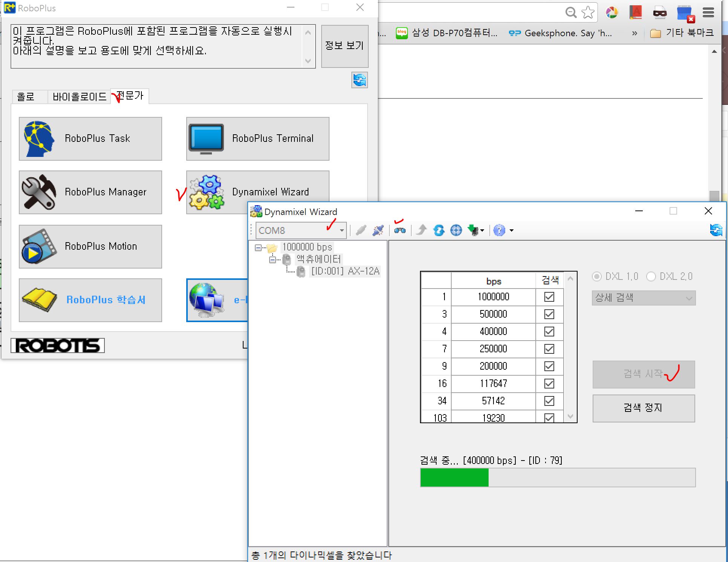728x562 pixels.
Task: Launch RoboPlus Terminal
Action: click(258, 139)
